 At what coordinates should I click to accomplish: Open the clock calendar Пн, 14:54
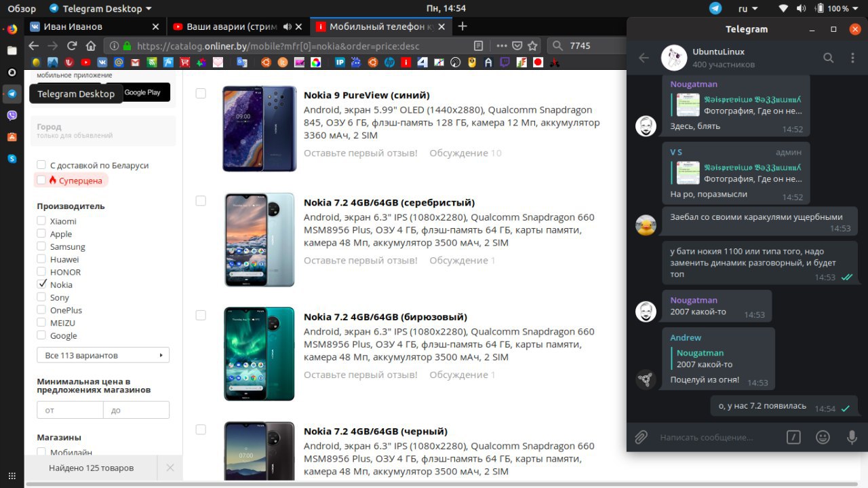point(446,8)
